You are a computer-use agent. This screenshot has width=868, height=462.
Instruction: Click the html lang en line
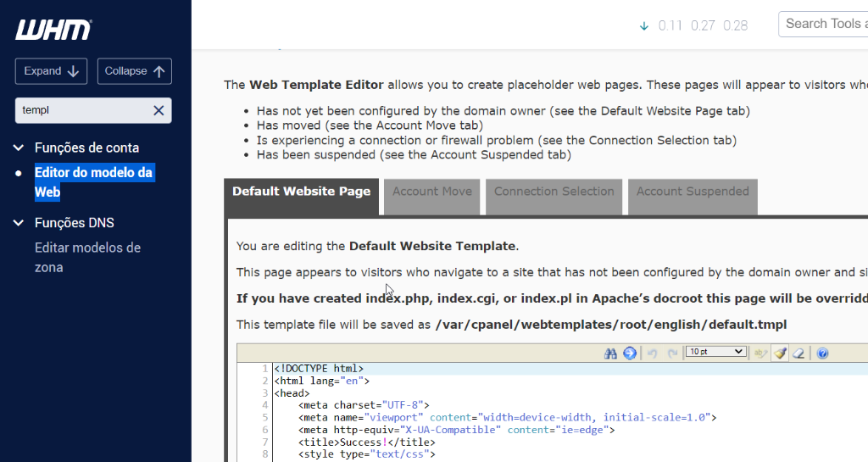(x=321, y=381)
